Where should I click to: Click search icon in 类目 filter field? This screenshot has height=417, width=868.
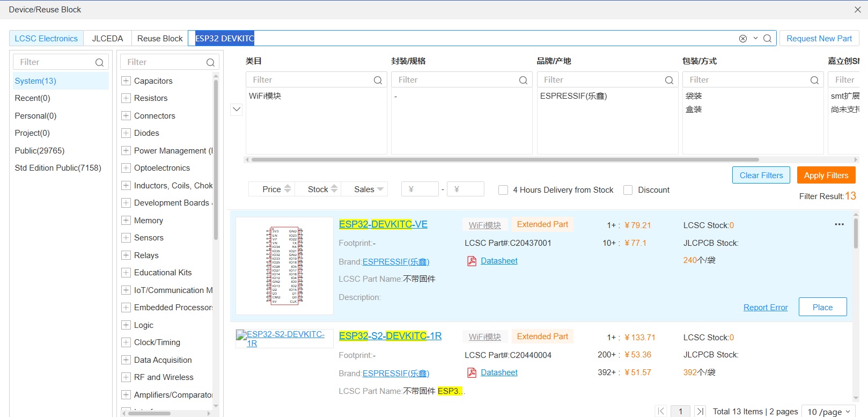pyautogui.click(x=378, y=80)
